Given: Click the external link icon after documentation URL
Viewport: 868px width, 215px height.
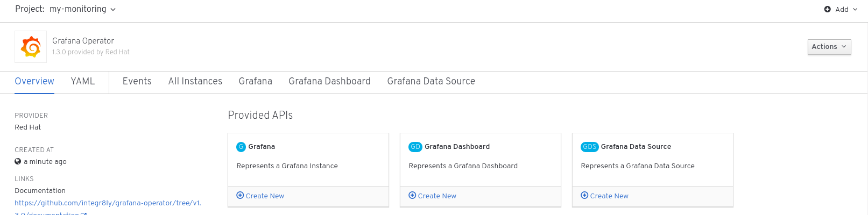Looking at the screenshot, I should [83, 214].
